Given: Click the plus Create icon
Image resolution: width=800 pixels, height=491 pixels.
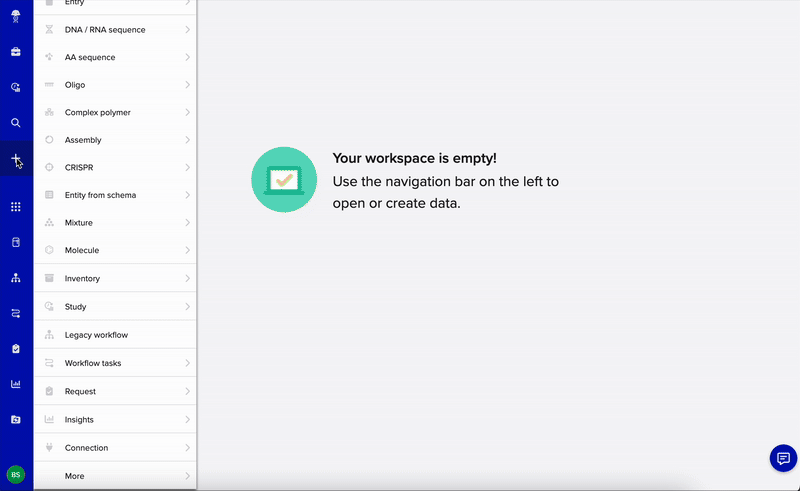Looking at the screenshot, I should point(15,159).
